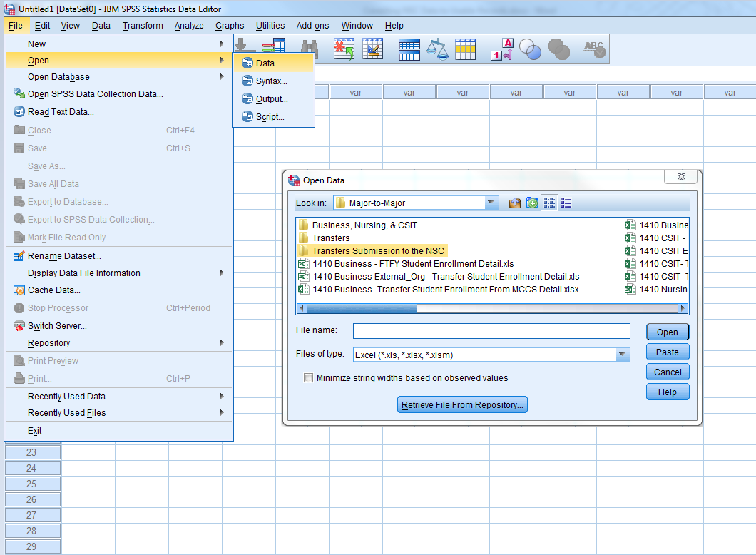Viewport: 756px width, 555px height.
Task: Open the Graphs menu
Action: click(230, 26)
